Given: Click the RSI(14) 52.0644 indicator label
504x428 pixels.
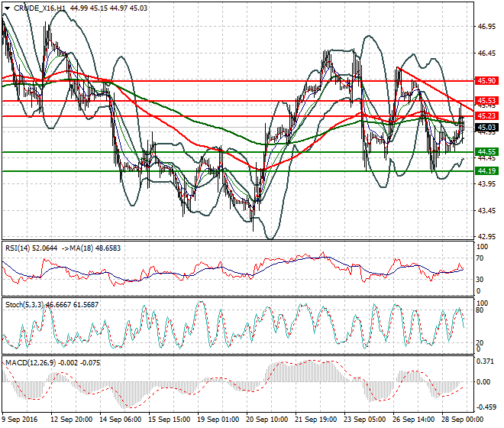Looking at the screenshot, I should click(x=31, y=248).
